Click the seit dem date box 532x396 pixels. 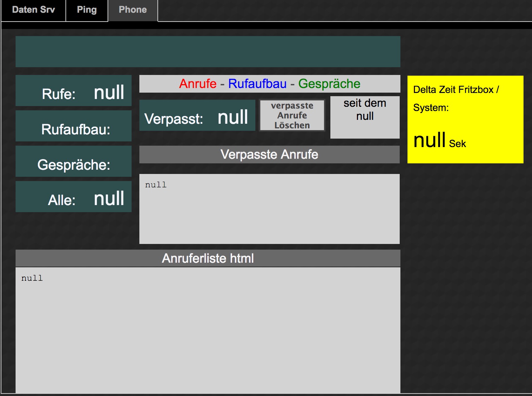pos(365,117)
